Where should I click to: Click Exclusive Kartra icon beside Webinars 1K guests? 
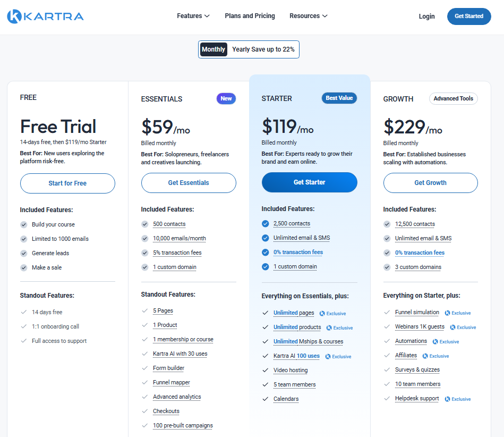tap(452, 327)
